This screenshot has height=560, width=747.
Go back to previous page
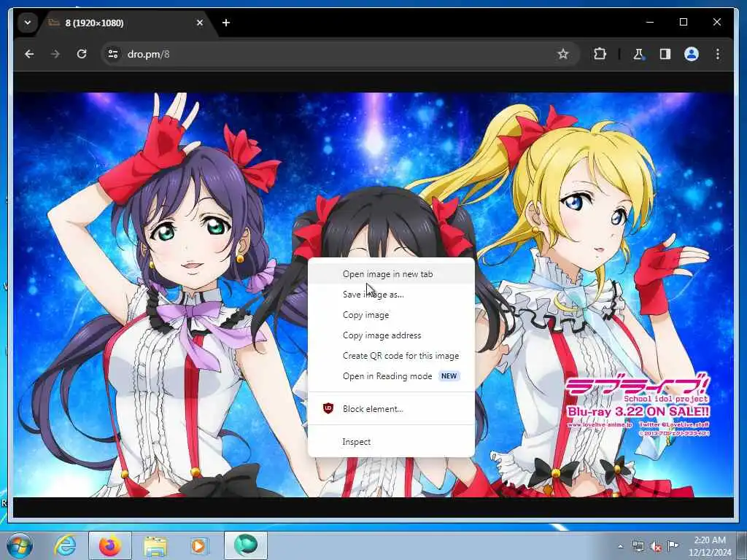[x=29, y=54]
